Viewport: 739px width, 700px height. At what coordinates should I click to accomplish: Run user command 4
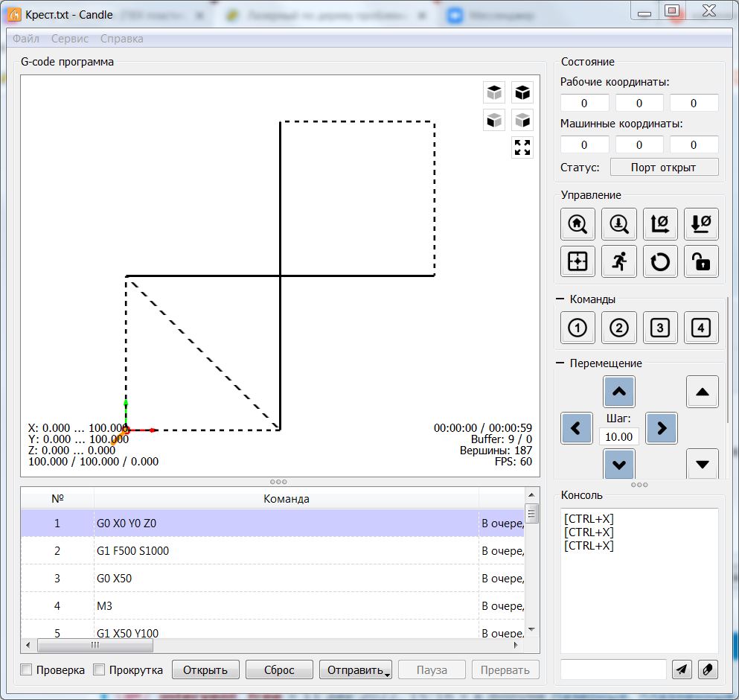[x=701, y=328]
